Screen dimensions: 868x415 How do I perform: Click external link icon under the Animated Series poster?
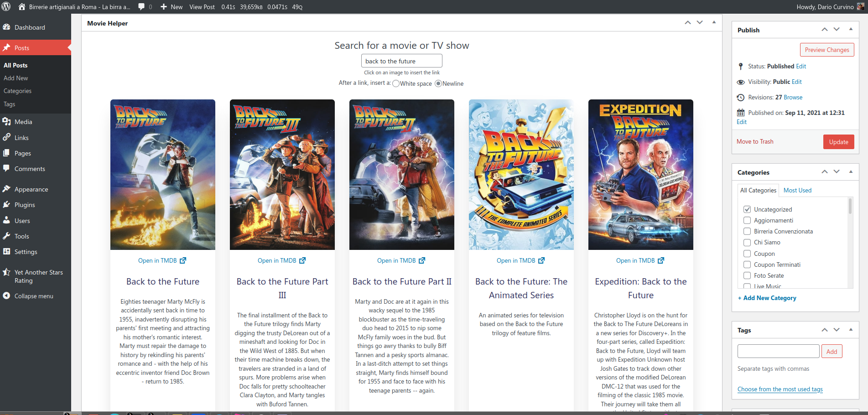(541, 260)
